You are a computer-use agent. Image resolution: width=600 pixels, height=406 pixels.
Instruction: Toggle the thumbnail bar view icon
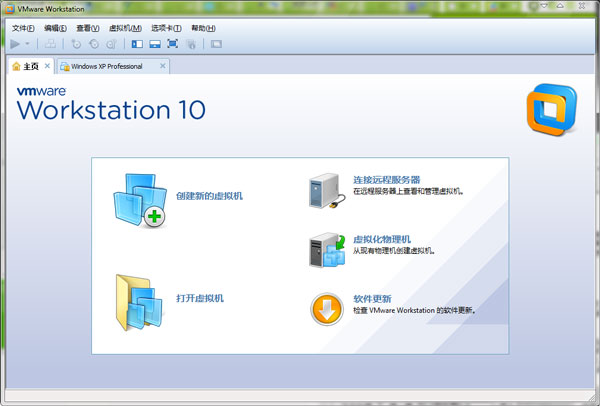click(155, 44)
